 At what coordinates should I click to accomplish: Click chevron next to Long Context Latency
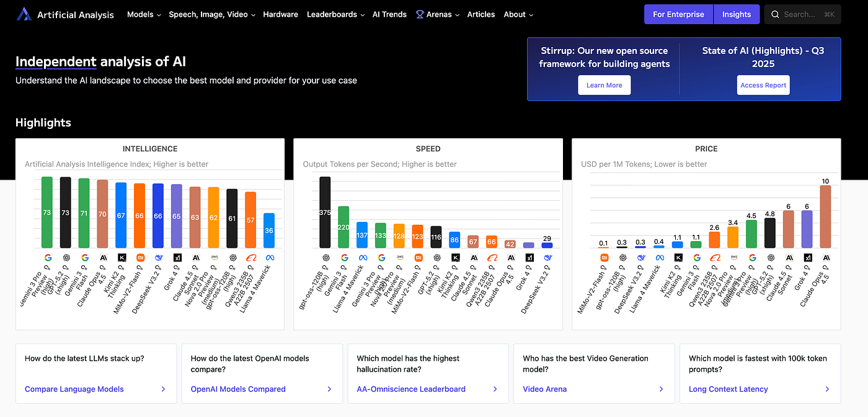[x=828, y=389]
